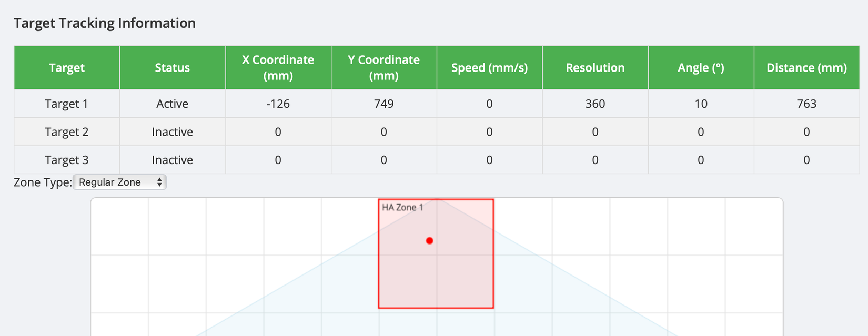
Task: Click the Status column header
Action: pos(173,68)
